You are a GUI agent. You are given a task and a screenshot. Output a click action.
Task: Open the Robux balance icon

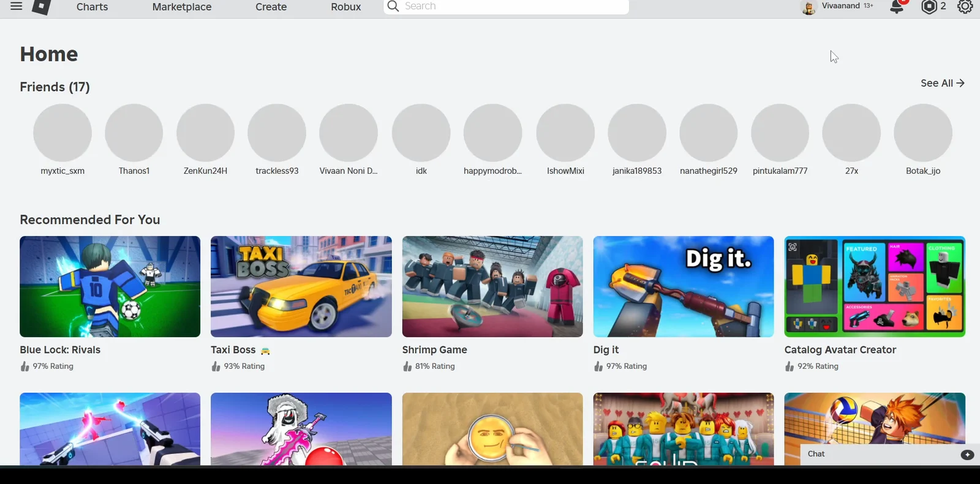929,7
